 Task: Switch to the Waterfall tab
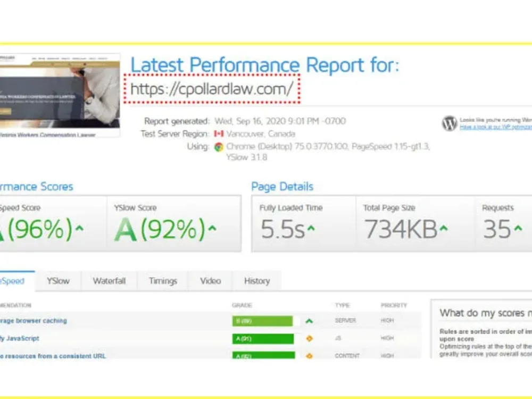click(x=109, y=281)
